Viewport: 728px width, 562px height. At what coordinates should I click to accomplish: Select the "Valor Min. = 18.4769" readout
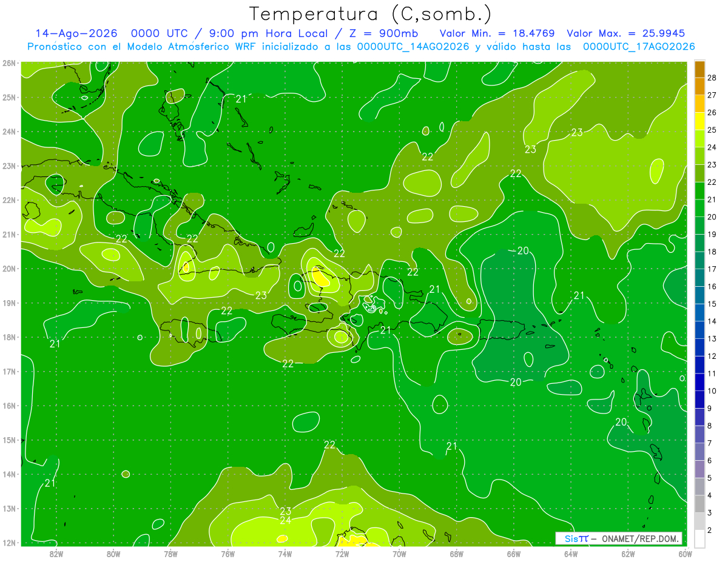point(497,33)
